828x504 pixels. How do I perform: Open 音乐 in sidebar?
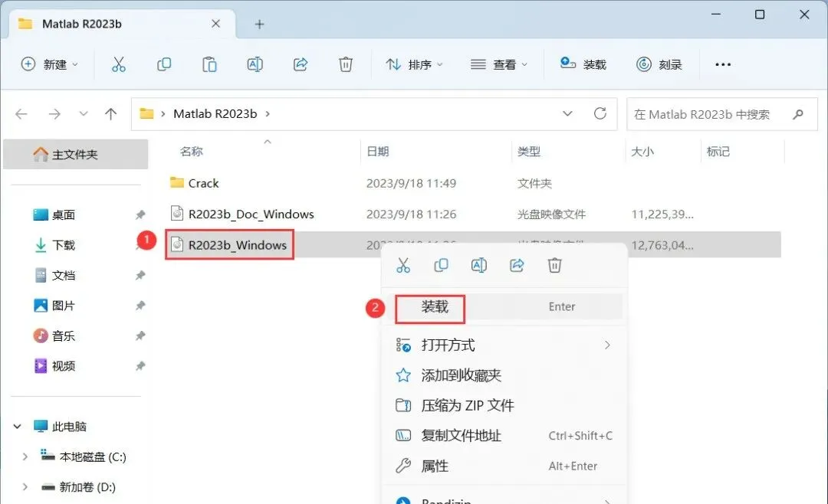pos(64,335)
